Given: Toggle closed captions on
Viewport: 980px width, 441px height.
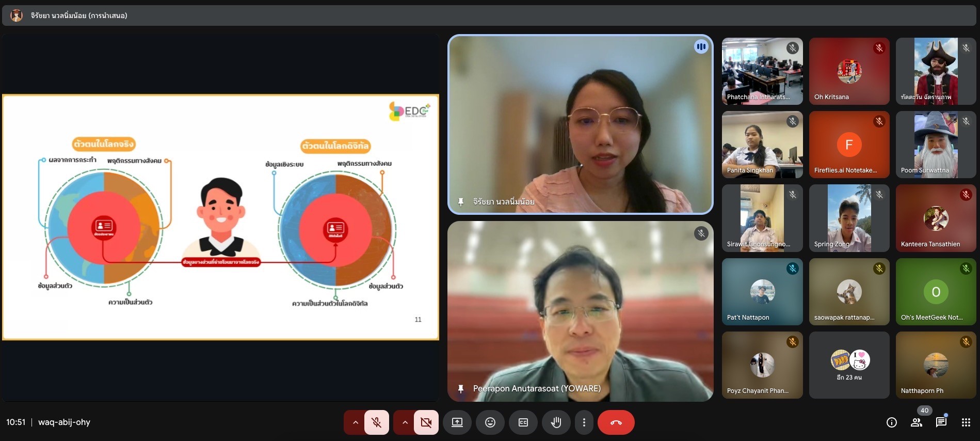Looking at the screenshot, I should (523, 422).
